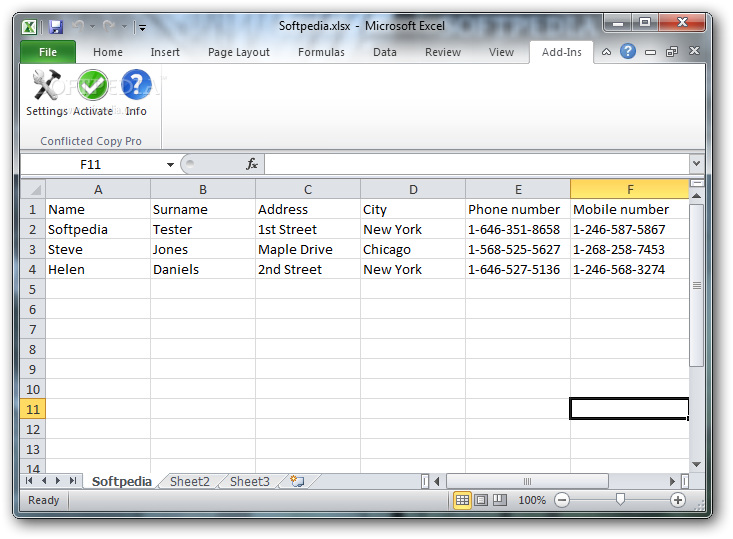Click the horizontal scroll left arrow
733x539 pixels.
click(437, 481)
